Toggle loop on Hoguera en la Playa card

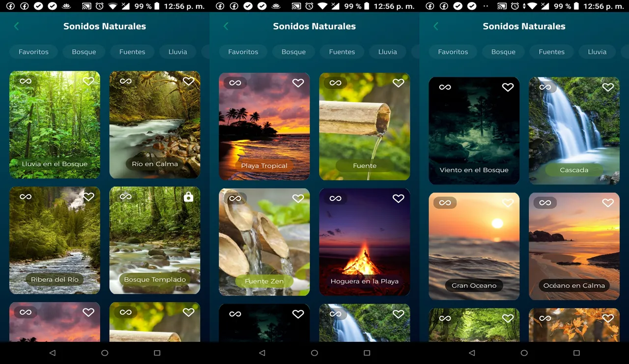336,198
